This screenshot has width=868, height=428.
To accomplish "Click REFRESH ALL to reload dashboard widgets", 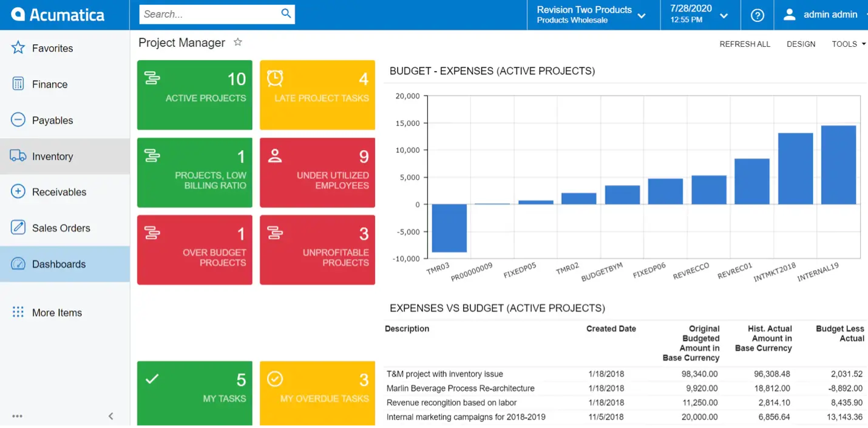I will (x=745, y=44).
